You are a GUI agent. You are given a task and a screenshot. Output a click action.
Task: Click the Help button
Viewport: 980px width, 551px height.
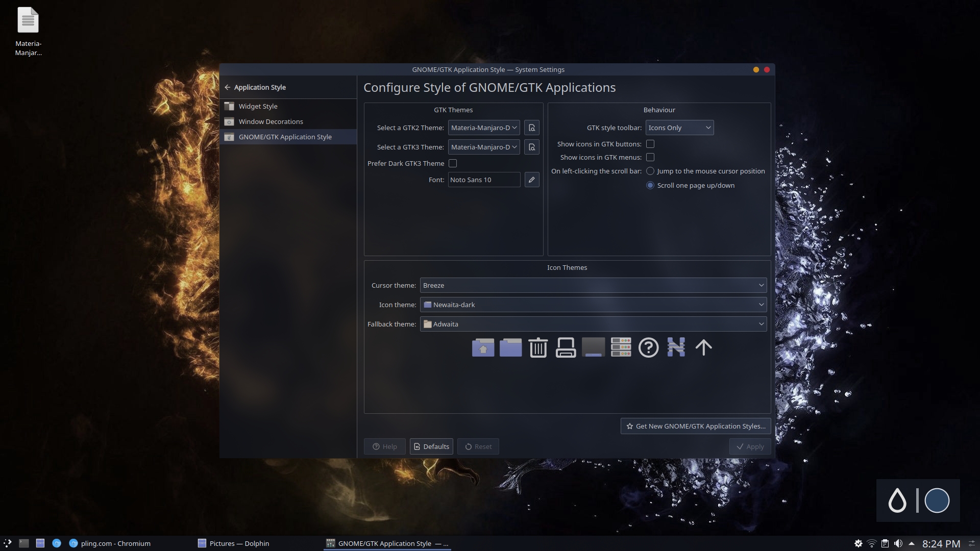pyautogui.click(x=384, y=446)
